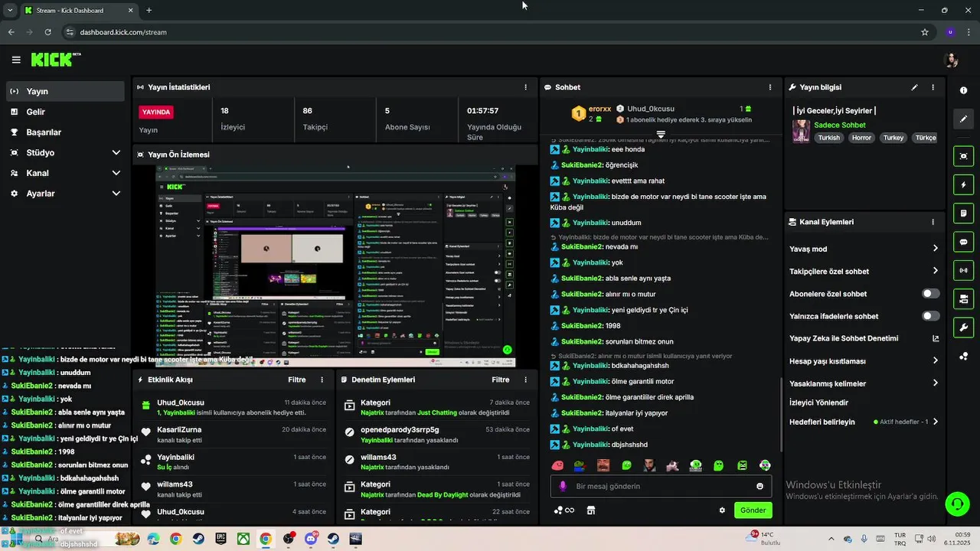980x551 pixels.
Task: Expand the Ayarlar sidebar section
Action: click(x=116, y=194)
